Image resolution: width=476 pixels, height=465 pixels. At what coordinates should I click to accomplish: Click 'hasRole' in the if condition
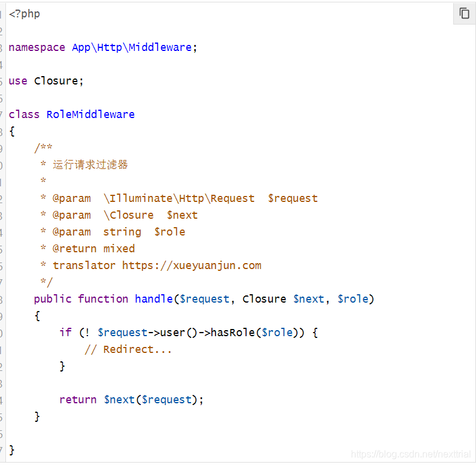coord(232,333)
